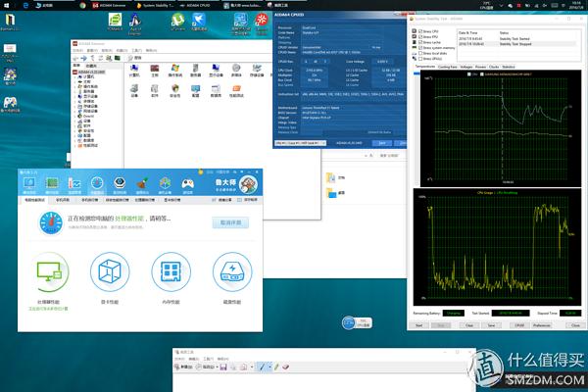Click the green monitor icon in AIDA64 toolbar
The image size is (588, 392).
tap(117, 58)
